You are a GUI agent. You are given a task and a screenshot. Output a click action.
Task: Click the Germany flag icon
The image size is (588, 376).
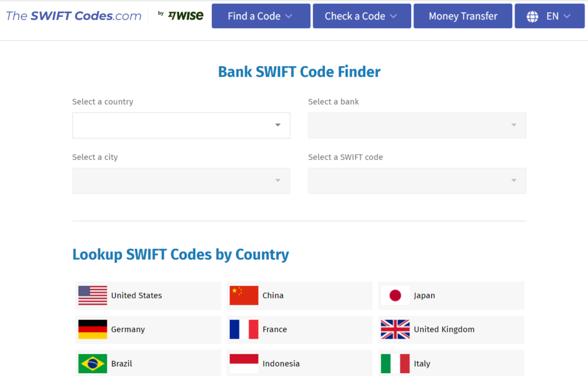pos(92,329)
